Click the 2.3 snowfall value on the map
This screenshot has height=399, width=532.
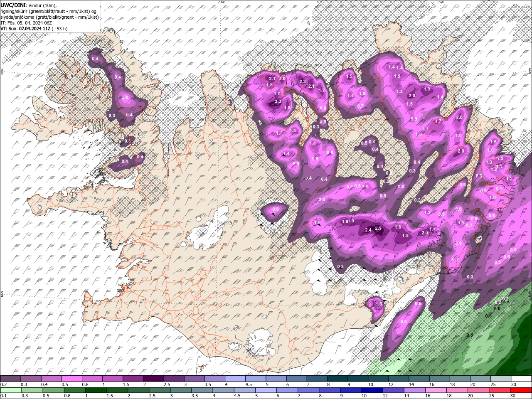tap(302, 81)
